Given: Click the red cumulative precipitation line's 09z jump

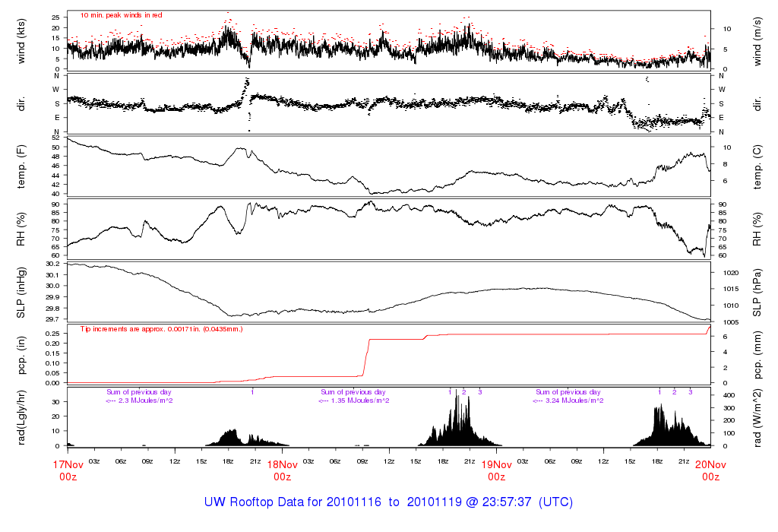Looking at the screenshot, I should pyautogui.click(x=367, y=356).
